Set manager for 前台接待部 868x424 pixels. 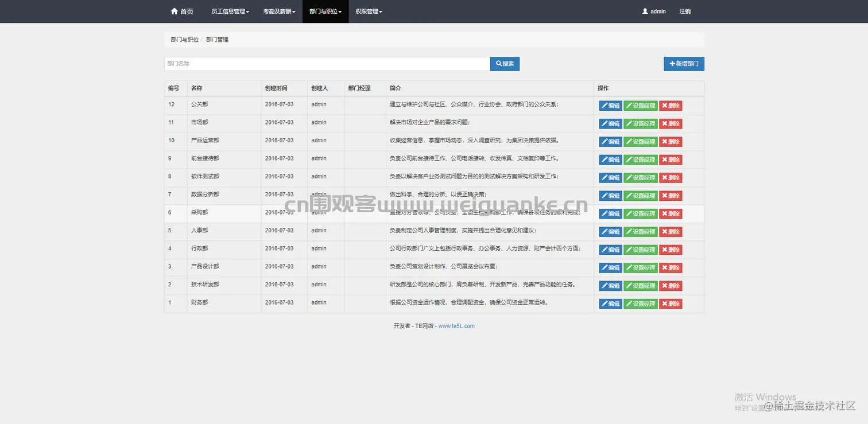click(641, 160)
